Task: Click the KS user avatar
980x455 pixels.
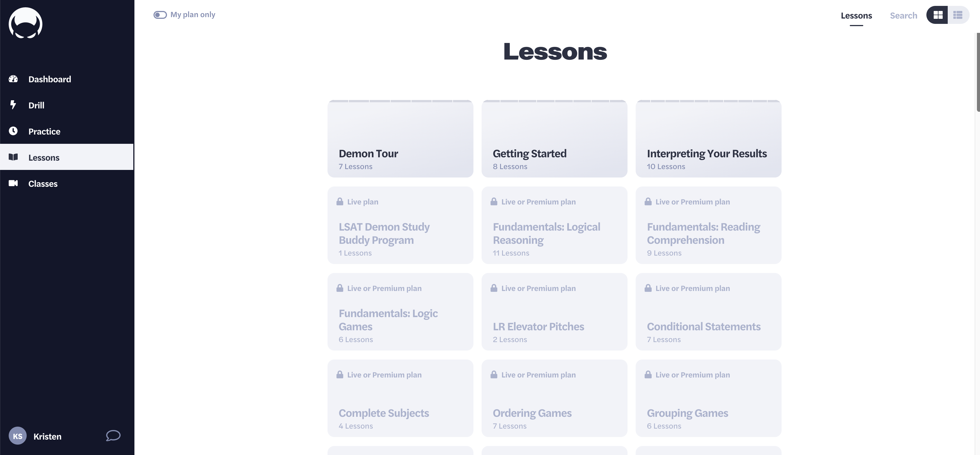Action: (x=17, y=436)
